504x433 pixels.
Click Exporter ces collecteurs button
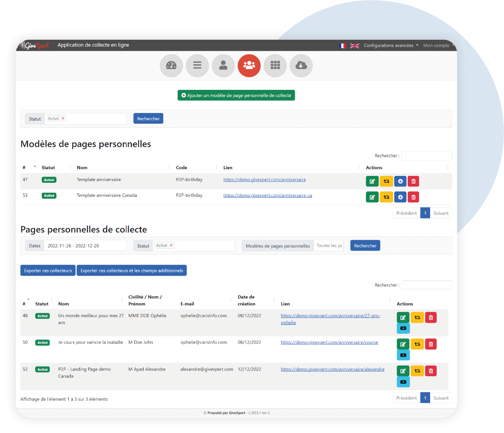tap(48, 271)
